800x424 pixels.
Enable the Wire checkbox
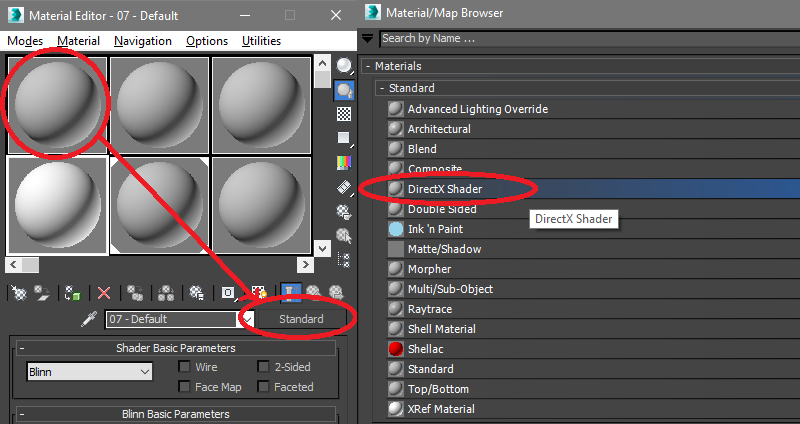point(185,367)
